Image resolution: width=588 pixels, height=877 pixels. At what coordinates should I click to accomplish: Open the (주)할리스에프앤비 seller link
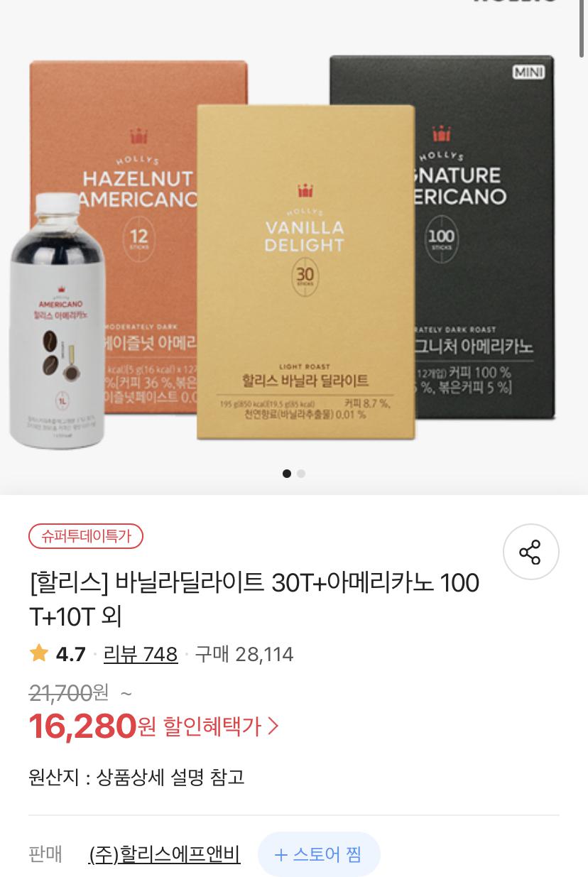click(x=165, y=854)
